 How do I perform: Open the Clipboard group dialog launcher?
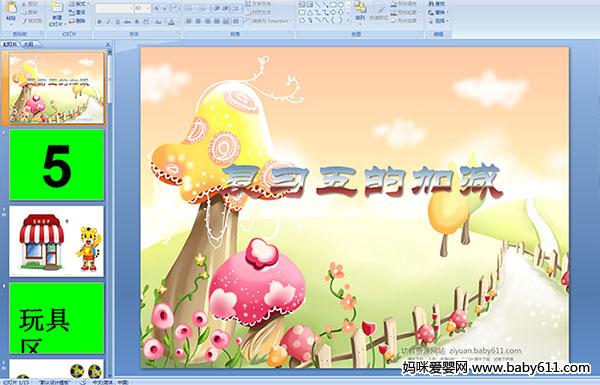41,34
